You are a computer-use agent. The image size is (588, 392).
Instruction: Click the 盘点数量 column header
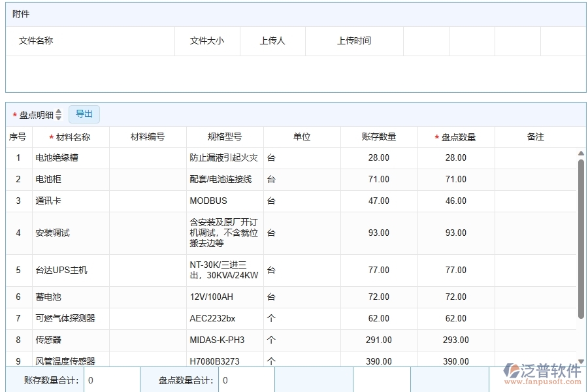(x=457, y=137)
